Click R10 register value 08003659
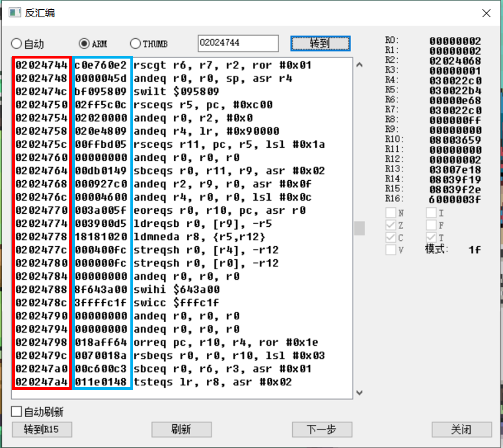Viewport: 503px width, 448px height. 455,140
